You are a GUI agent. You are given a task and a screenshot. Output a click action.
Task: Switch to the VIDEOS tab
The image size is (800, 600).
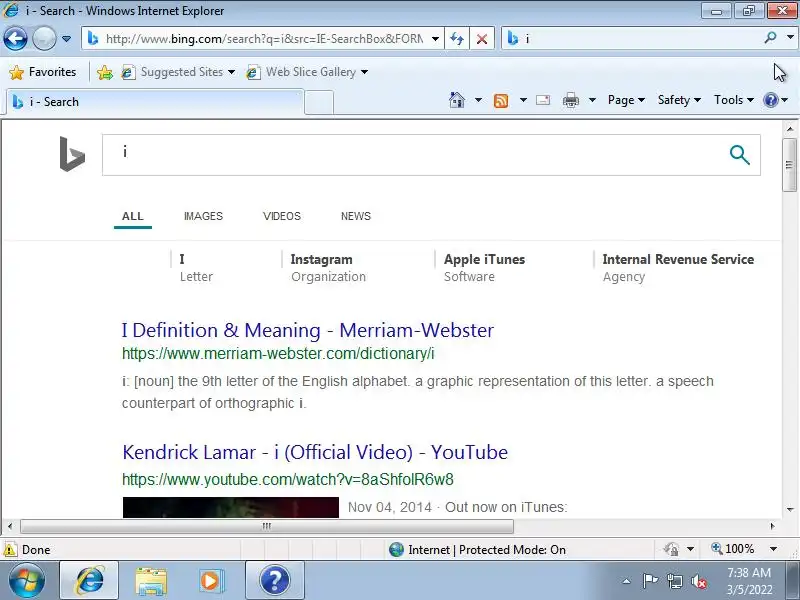pos(282,216)
